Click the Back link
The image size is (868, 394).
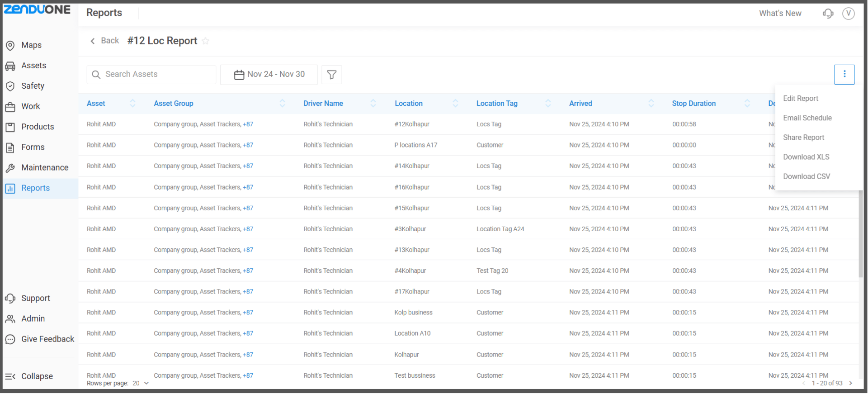click(105, 41)
